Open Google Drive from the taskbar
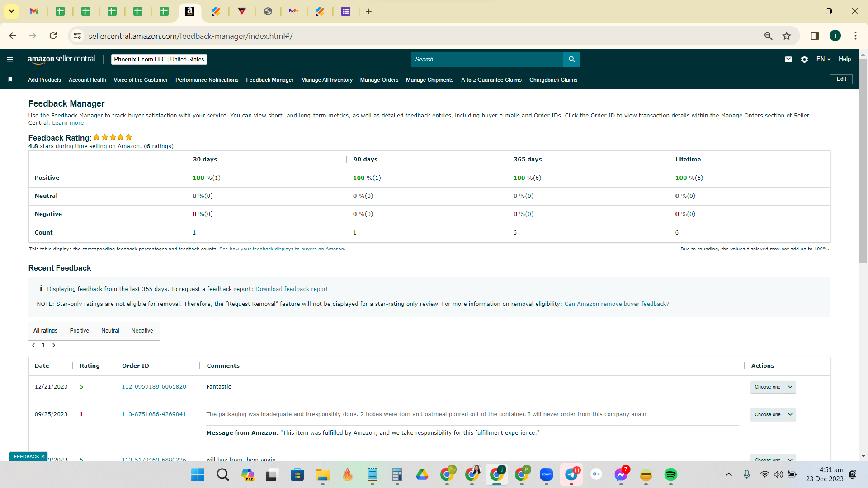The image size is (868, 488). [422, 475]
